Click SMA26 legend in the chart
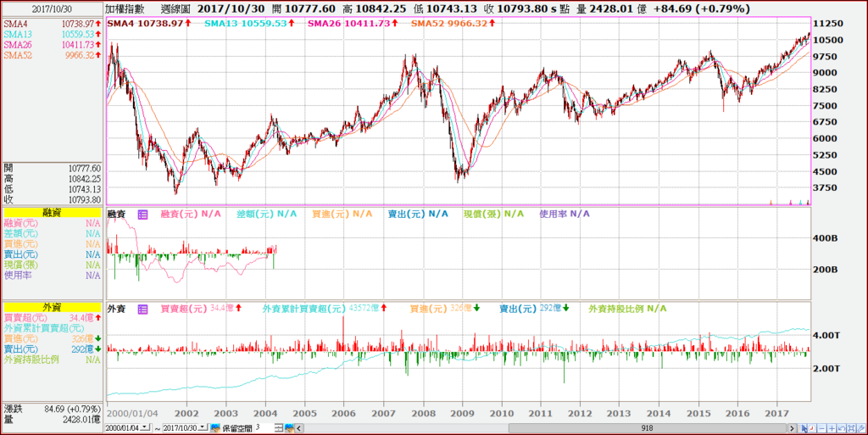868x435 pixels. (x=353, y=23)
